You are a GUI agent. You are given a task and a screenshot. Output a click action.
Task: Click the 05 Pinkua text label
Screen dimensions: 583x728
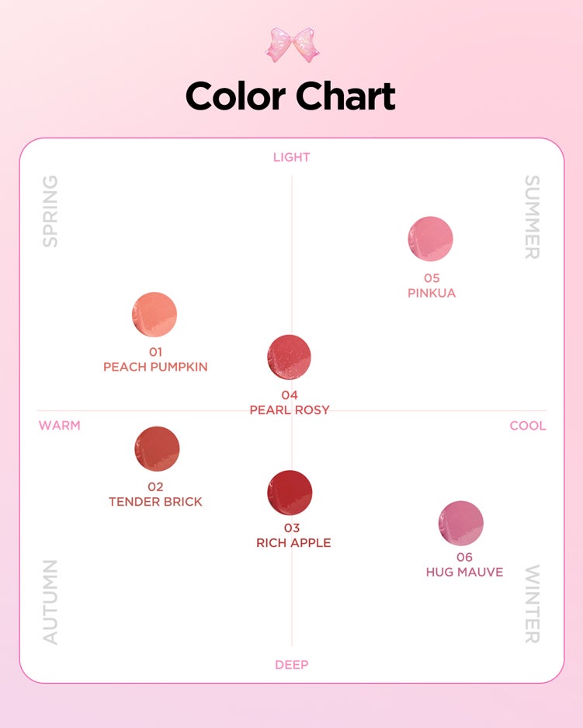click(432, 286)
